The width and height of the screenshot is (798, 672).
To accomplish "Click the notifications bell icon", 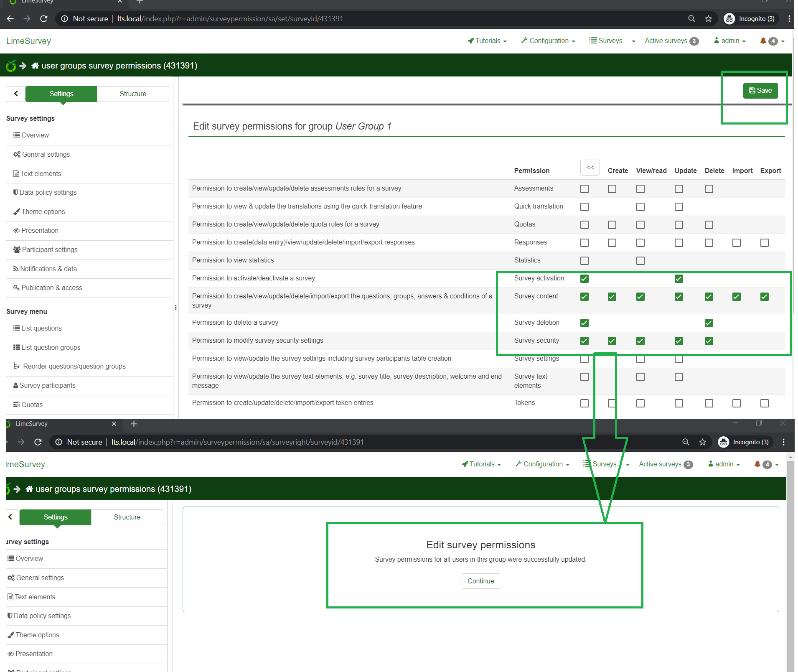I will click(x=763, y=41).
